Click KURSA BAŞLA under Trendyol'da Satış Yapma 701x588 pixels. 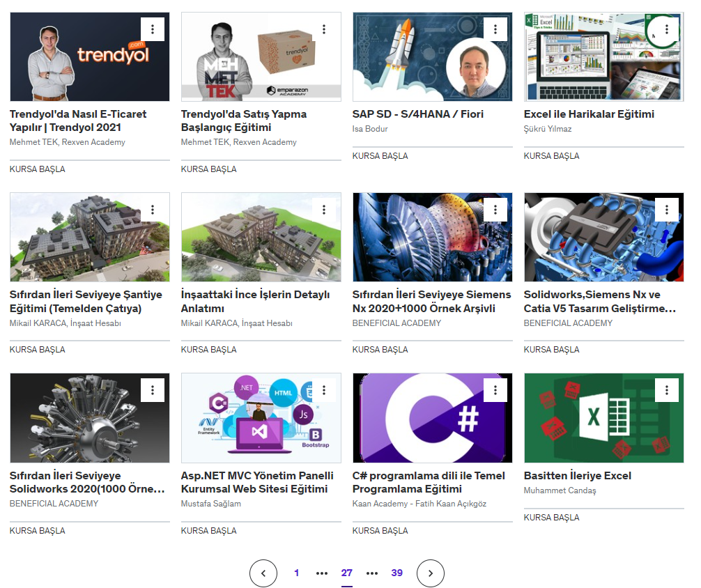(209, 169)
